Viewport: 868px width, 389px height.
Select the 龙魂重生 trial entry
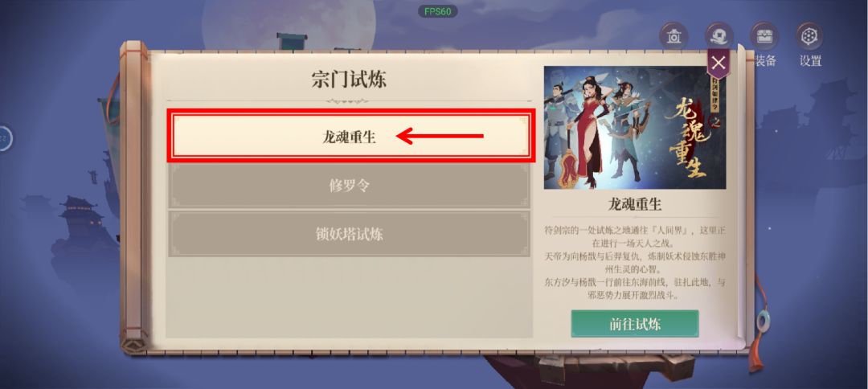coord(350,137)
